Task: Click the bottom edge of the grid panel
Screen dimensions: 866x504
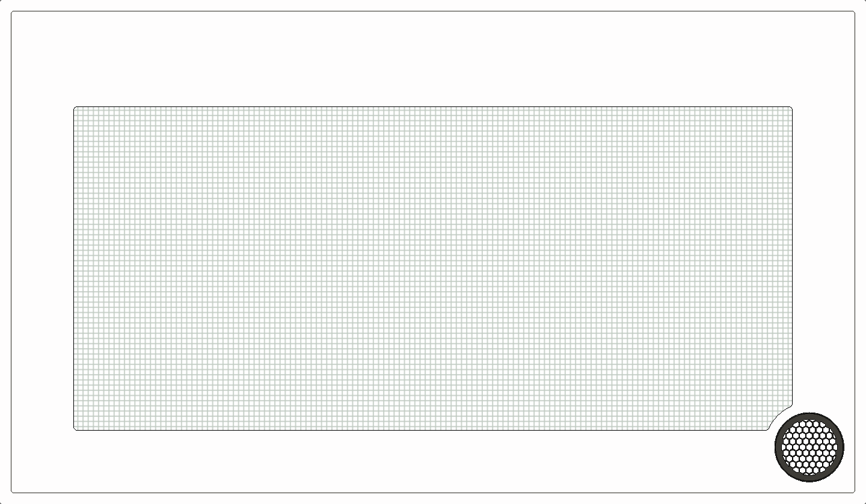Action: (421, 430)
